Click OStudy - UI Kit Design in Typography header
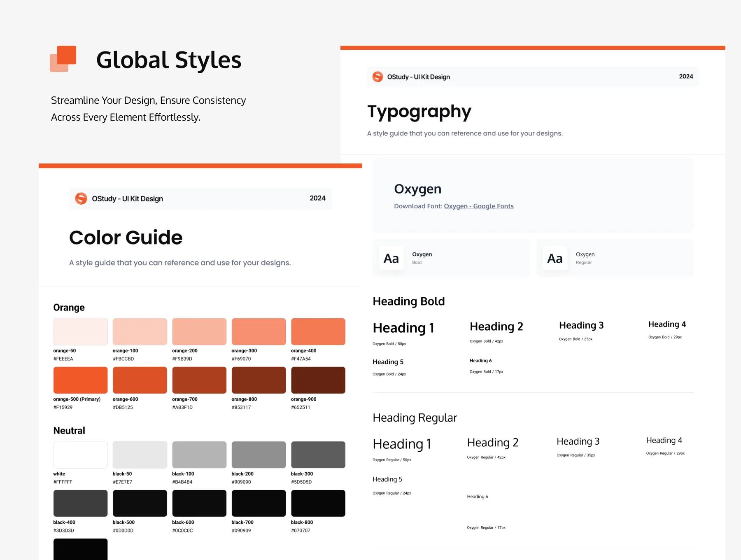Screen dimensions: 741x560 click(x=419, y=77)
